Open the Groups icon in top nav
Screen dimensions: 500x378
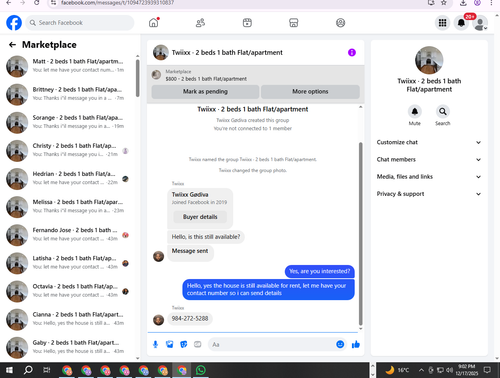340,23
